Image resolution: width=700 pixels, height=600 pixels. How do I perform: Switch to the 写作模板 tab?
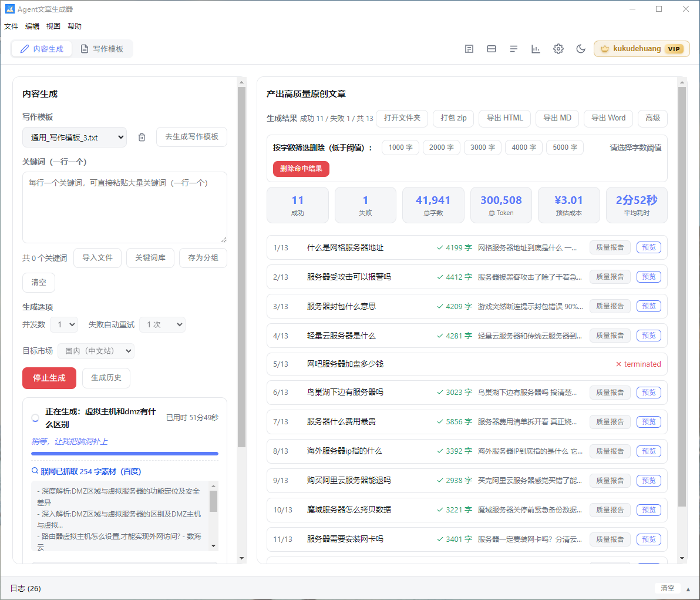tap(102, 49)
